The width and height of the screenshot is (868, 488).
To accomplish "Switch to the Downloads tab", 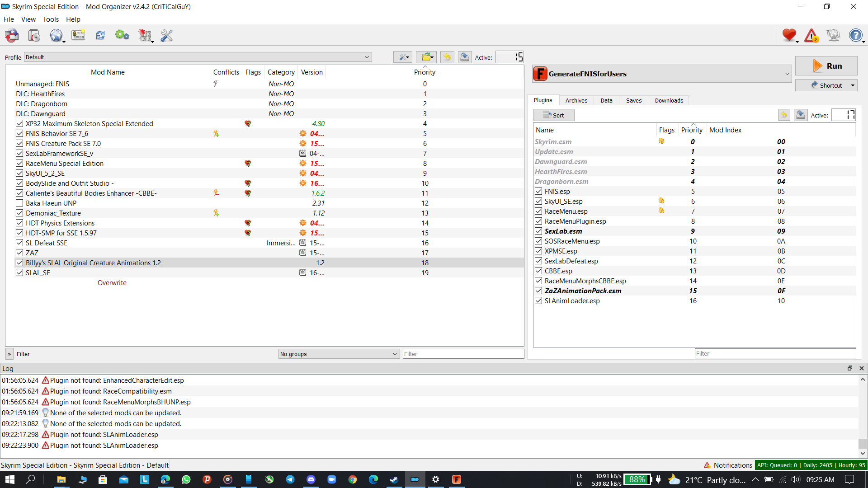I will [x=669, y=100].
